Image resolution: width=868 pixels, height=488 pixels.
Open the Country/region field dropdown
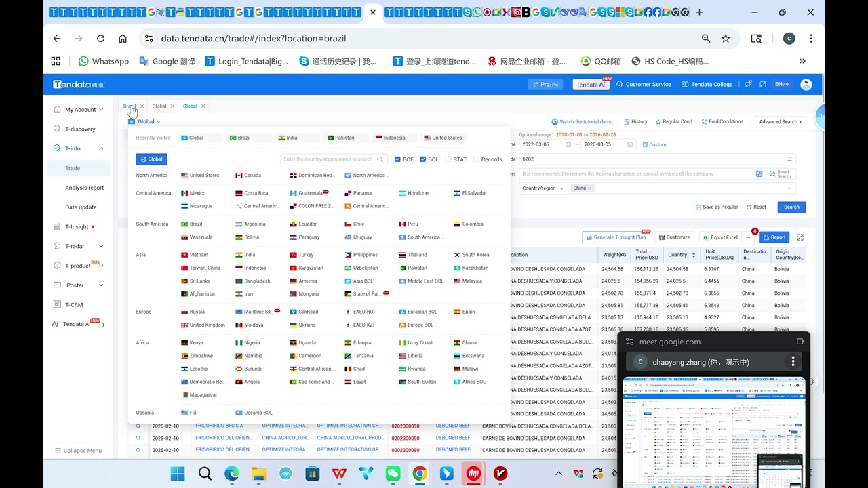tap(542, 188)
